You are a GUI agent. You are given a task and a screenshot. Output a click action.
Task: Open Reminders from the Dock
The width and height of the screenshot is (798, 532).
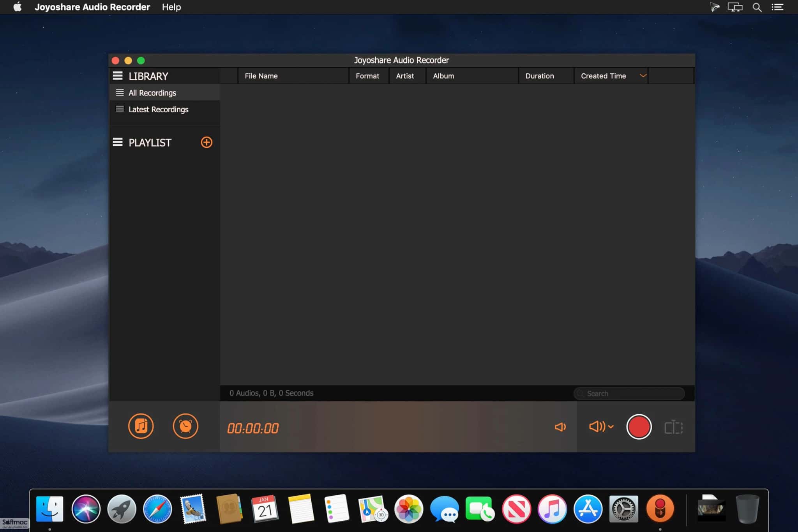[337, 509]
